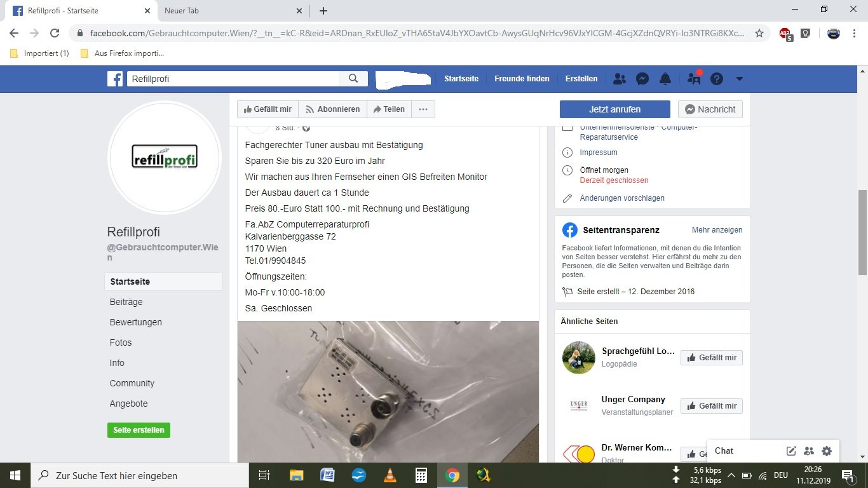Open the Importiert (1) bookmark folder
Screen dimensions: 868x488
tap(40, 53)
